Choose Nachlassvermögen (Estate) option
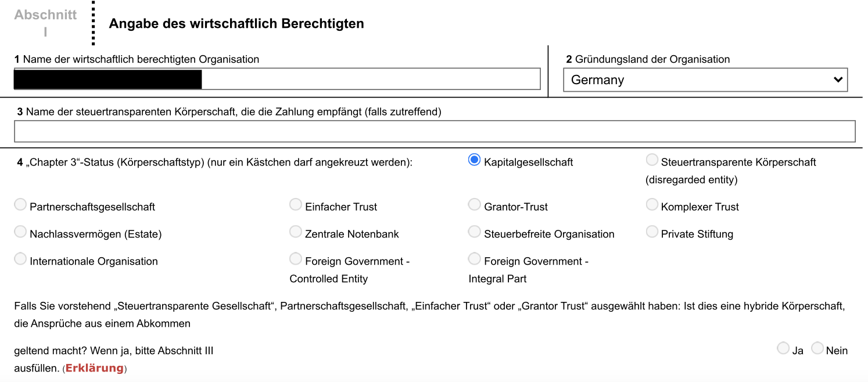 click(20, 232)
